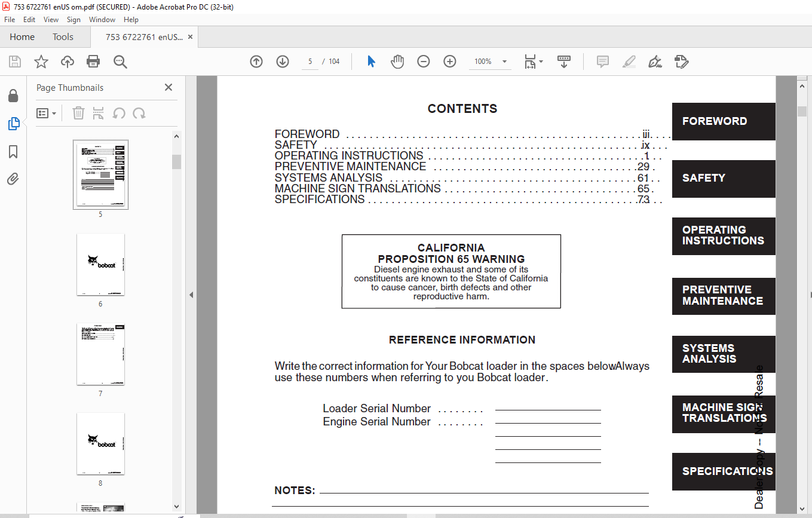
Task: Switch to the Home tab
Action: pyautogui.click(x=22, y=37)
